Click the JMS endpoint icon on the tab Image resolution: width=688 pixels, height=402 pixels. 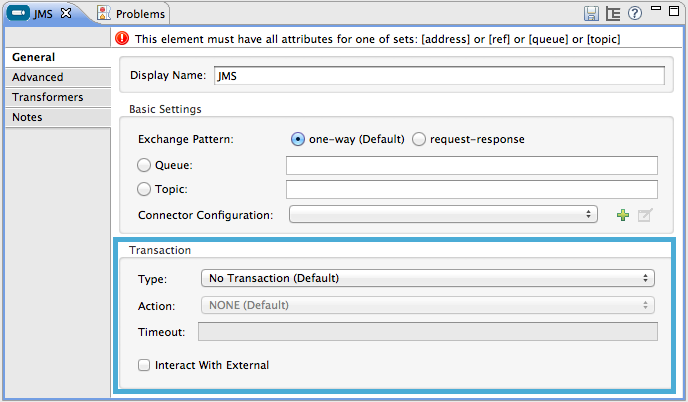(x=18, y=13)
